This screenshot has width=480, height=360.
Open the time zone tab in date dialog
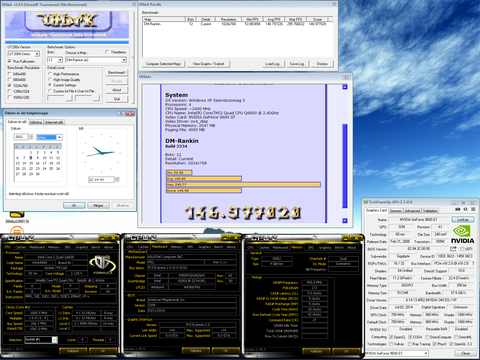pyautogui.click(x=36, y=122)
